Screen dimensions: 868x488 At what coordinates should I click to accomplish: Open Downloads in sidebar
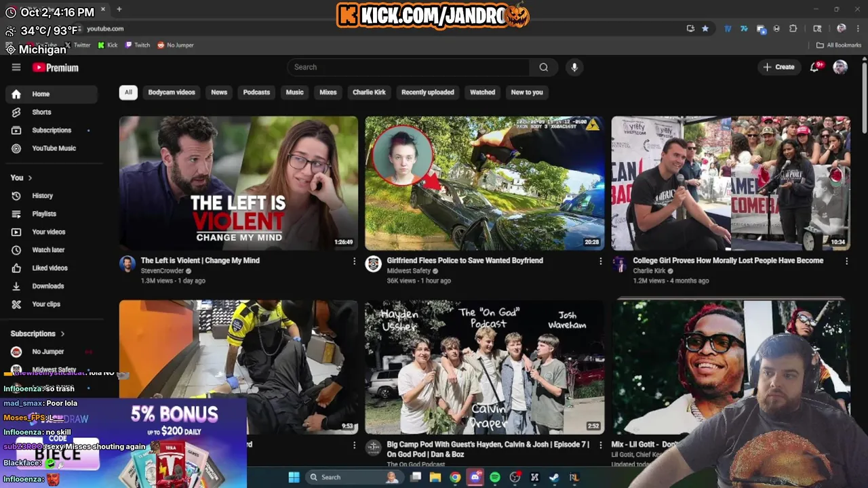tap(52, 286)
